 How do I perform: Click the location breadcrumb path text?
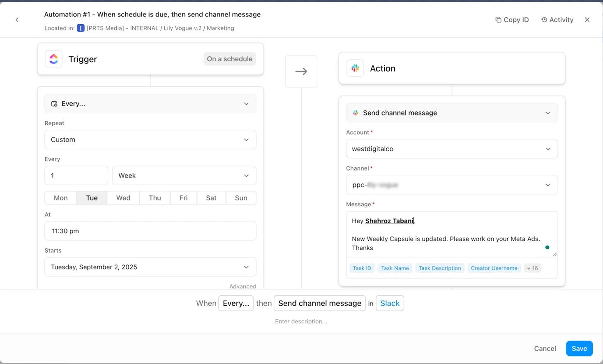160,28
